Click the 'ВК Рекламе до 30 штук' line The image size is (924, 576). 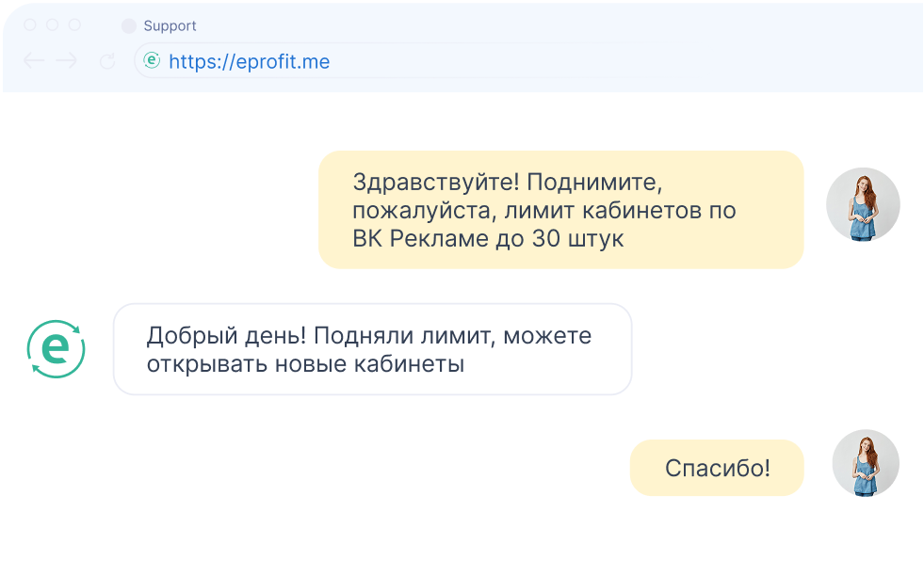[488, 238]
